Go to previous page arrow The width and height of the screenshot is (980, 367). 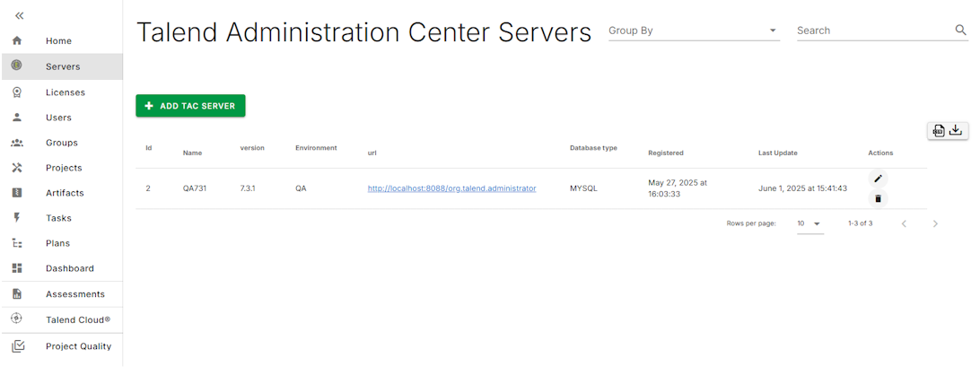point(904,223)
